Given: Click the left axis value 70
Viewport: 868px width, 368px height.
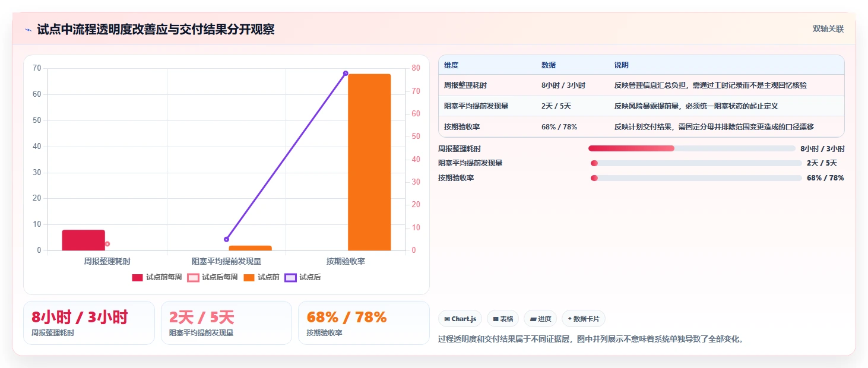Looking at the screenshot, I should 37,68.
